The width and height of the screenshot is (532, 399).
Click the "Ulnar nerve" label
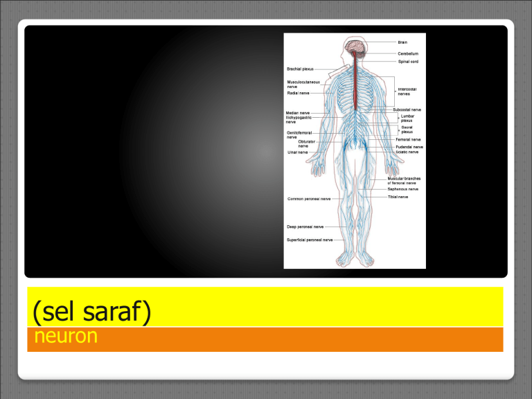[x=298, y=152]
